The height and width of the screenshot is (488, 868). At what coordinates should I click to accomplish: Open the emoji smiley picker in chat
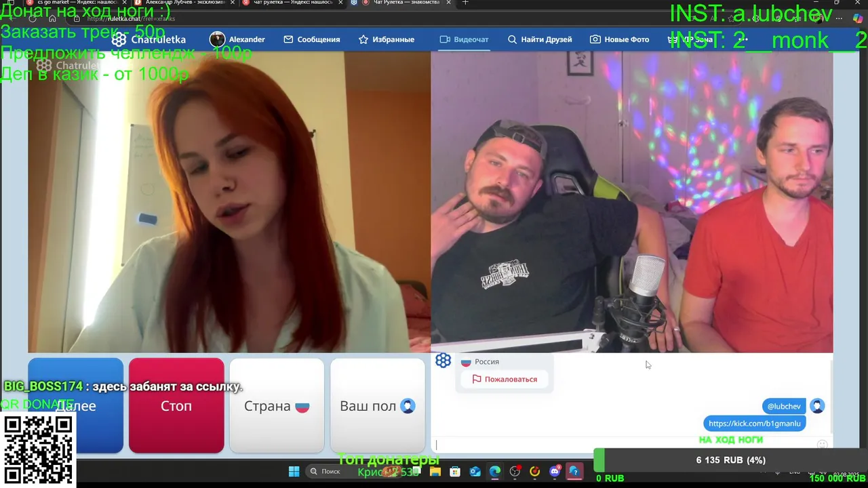pos(822,445)
